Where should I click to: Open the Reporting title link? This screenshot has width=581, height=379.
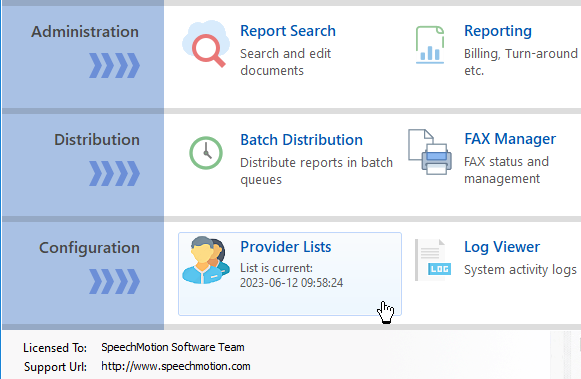pyautogui.click(x=498, y=31)
